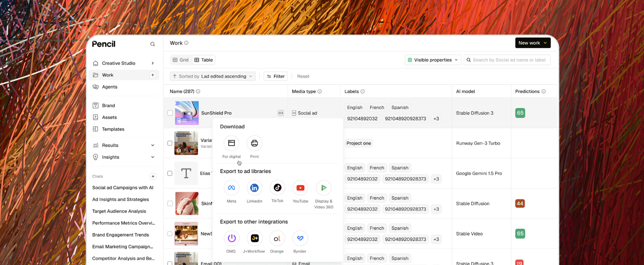Switch to Grid view tab
644x265 pixels.
click(x=181, y=60)
